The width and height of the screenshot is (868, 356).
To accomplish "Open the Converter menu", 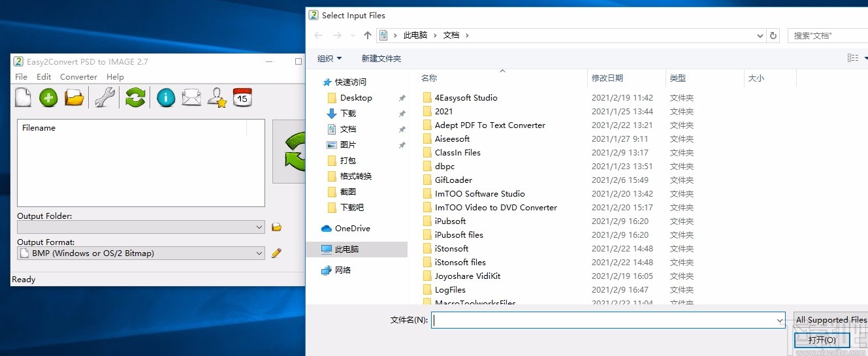I will point(78,76).
